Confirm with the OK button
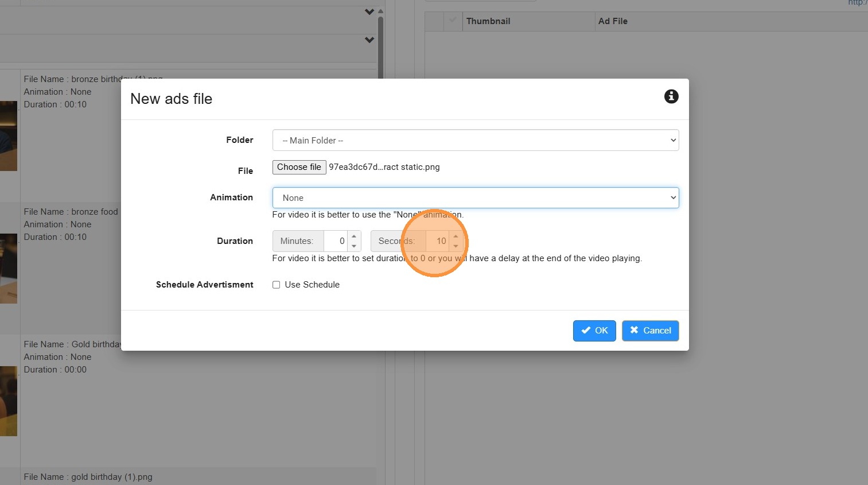The height and width of the screenshot is (485, 868). click(594, 331)
